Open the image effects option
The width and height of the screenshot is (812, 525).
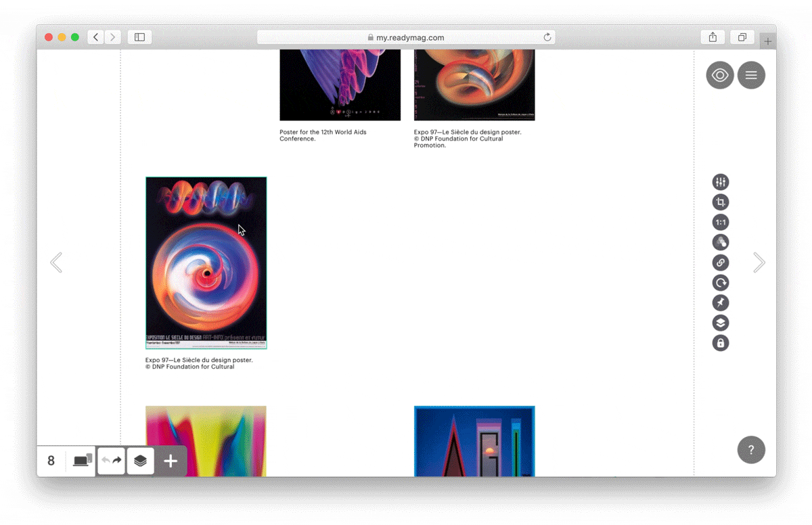[x=720, y=242]
